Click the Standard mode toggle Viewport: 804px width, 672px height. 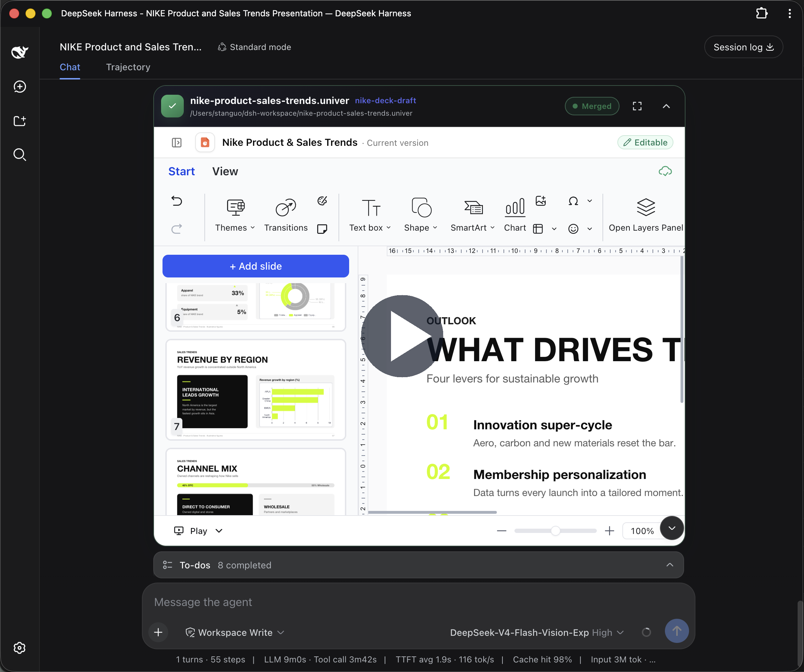click(255, 47)
